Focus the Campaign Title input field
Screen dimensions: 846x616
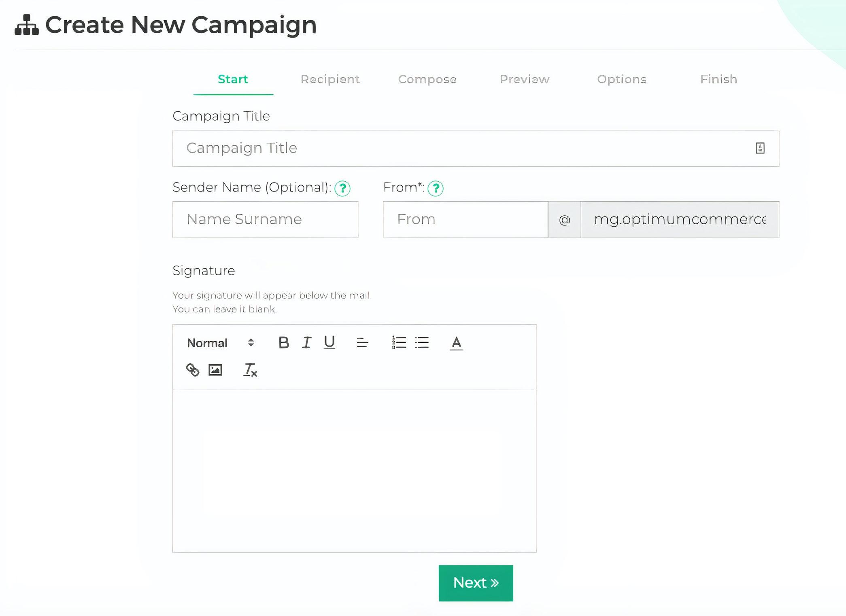[x=476, y=148]
